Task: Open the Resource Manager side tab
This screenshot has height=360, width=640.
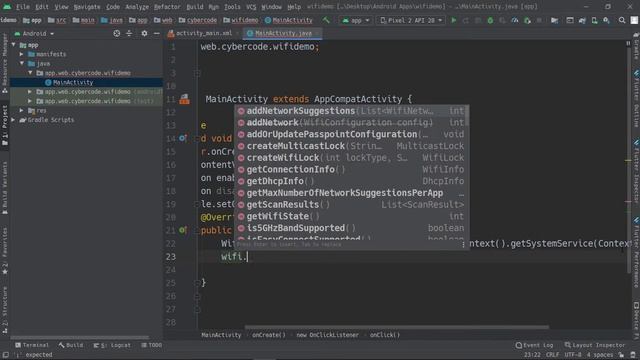Action: [4, 63]
